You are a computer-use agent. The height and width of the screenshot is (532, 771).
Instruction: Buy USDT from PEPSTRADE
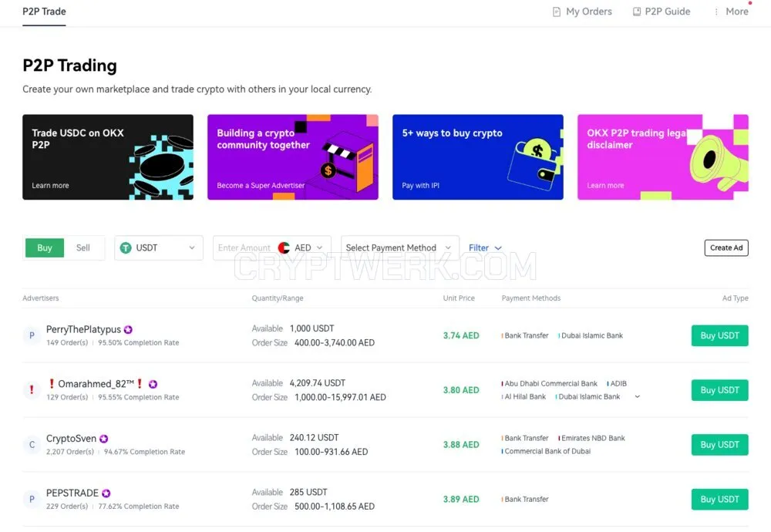click(x=720, y=500)
